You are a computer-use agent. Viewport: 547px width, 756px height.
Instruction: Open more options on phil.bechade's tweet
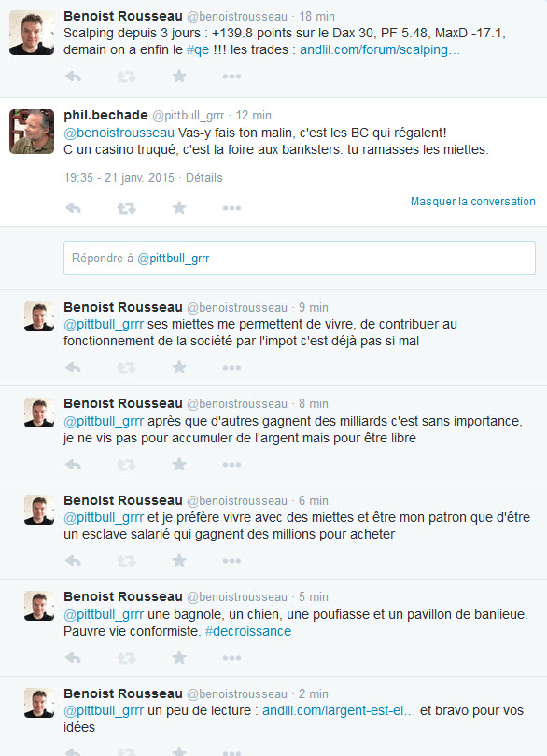click(231, 208)
